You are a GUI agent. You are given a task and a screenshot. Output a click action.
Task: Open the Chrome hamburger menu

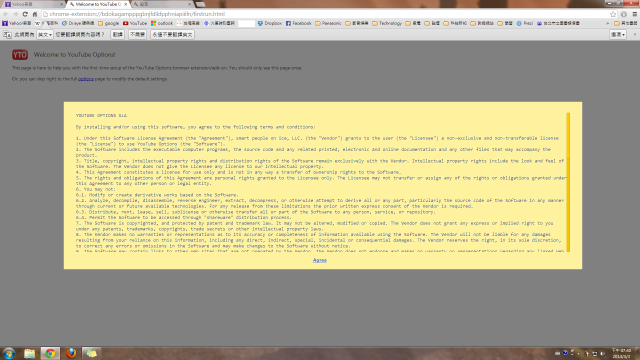point(635,14)
